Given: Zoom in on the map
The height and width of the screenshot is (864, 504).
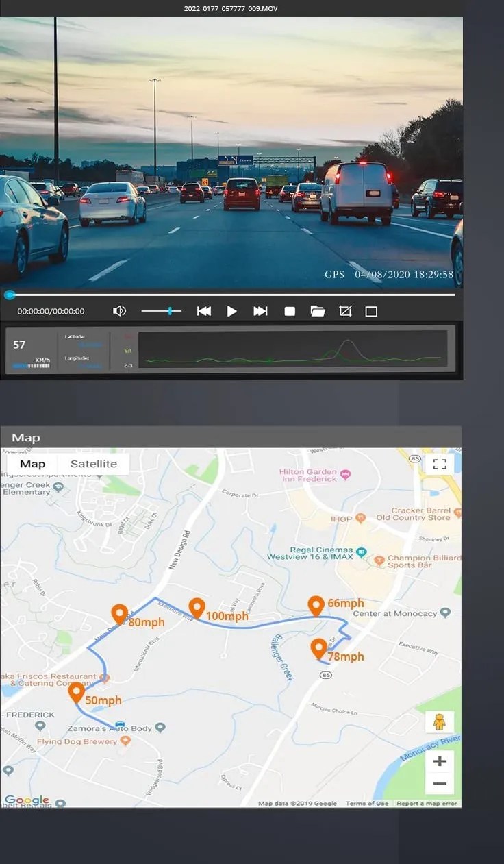Looking at the screenshot, I should click(440, 761).
